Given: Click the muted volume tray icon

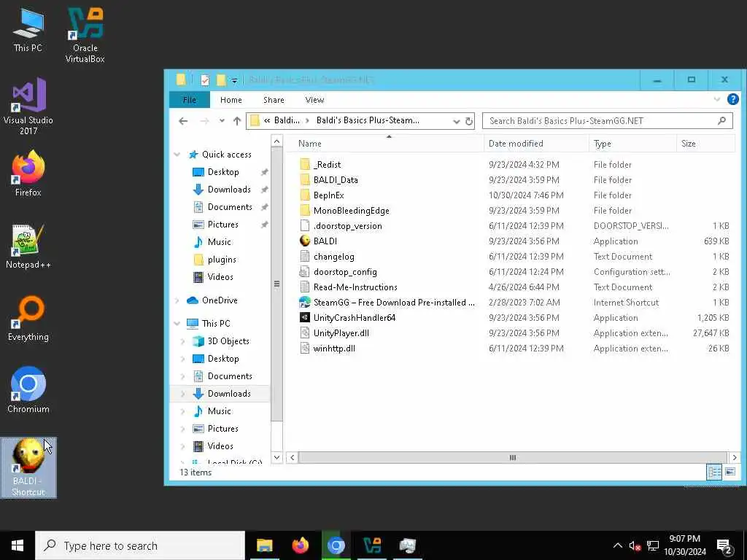Looking at the screenshot, I should (x=635, y=545).
